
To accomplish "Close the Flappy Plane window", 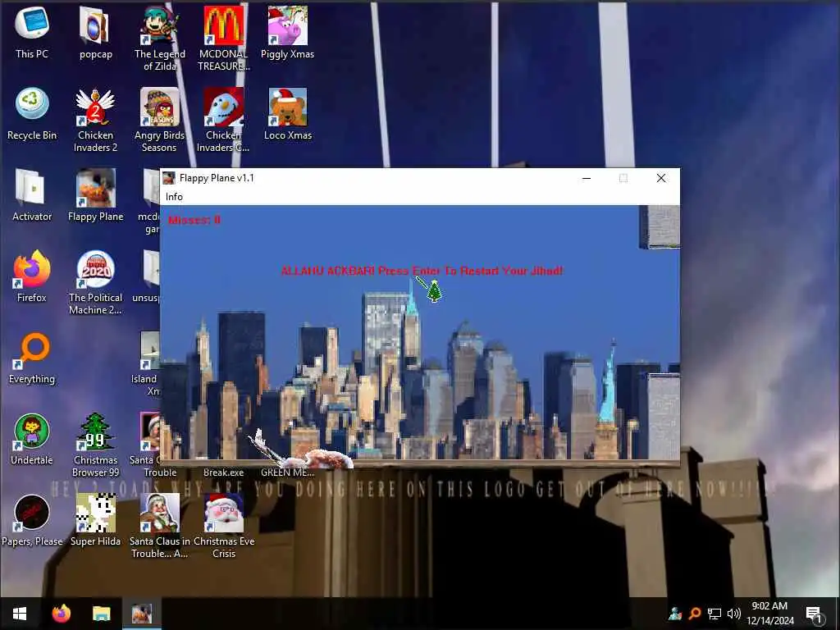I will pyautogui.click(x=661, y=178).
